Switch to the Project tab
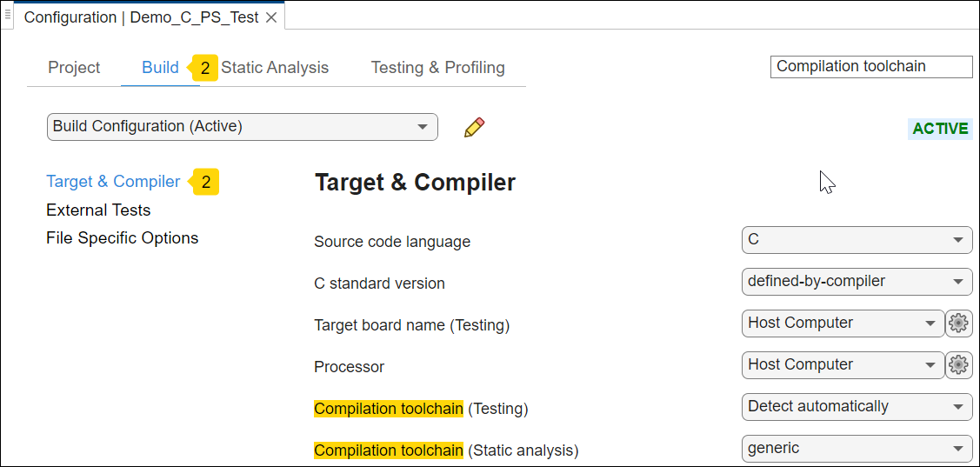 (x=74, y=68)
